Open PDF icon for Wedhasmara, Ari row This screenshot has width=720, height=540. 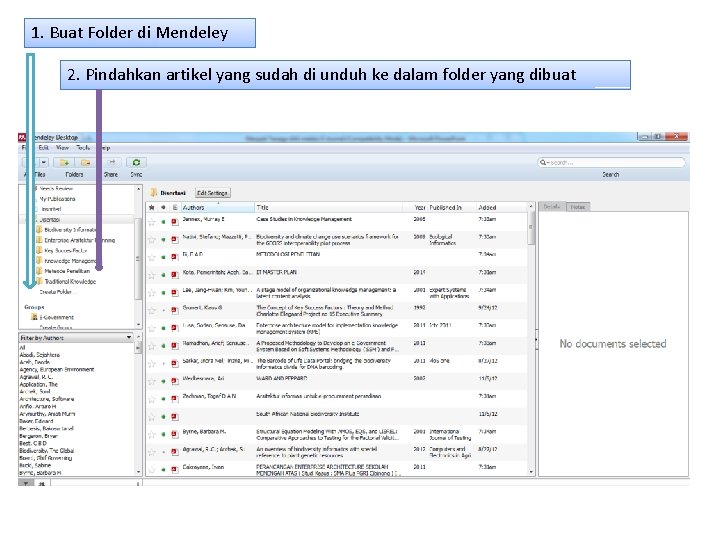click(x=174, y=381)
